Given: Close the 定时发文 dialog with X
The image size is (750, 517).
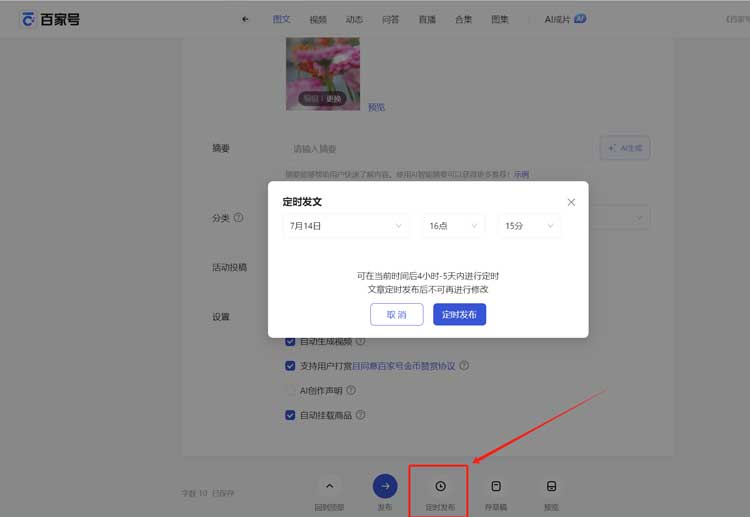Looking at the screenshot, I should pyautogui.click(x=571, y=202).
